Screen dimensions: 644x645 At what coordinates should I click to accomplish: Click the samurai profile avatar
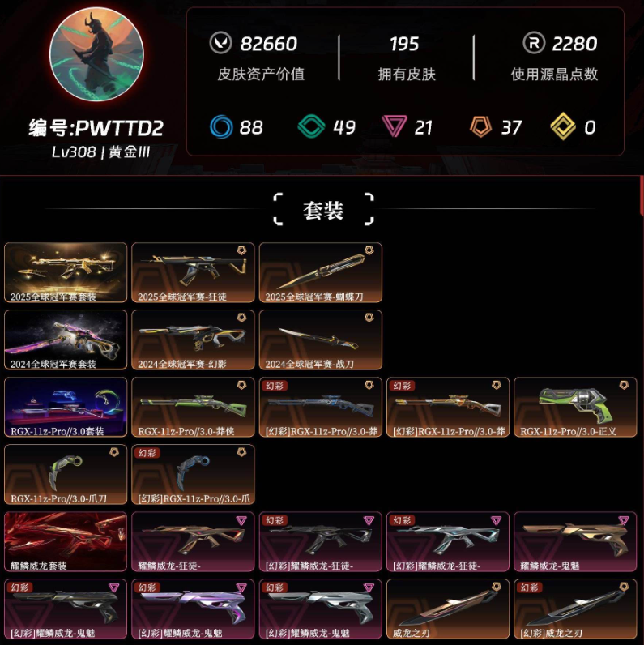click(96, 54)
